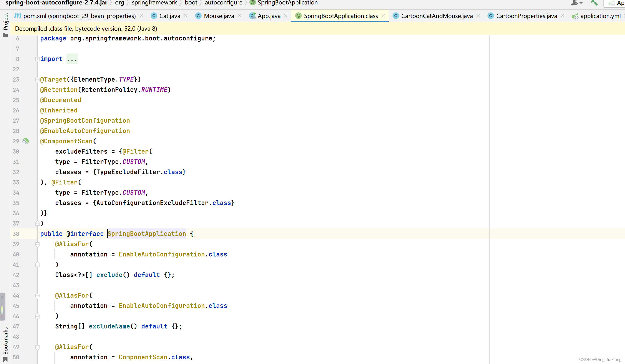Screen dimensions: 625x364
Task: Collapse the annotations fold at line 23
Action: 37,80
